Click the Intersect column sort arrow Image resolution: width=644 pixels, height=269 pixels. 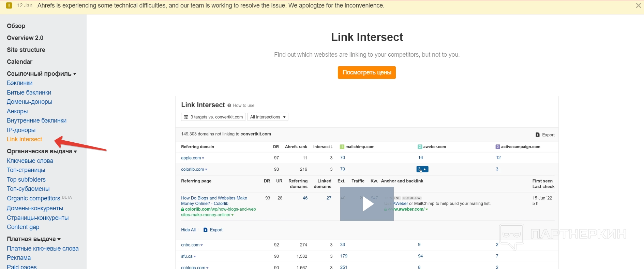pos(332,147)
